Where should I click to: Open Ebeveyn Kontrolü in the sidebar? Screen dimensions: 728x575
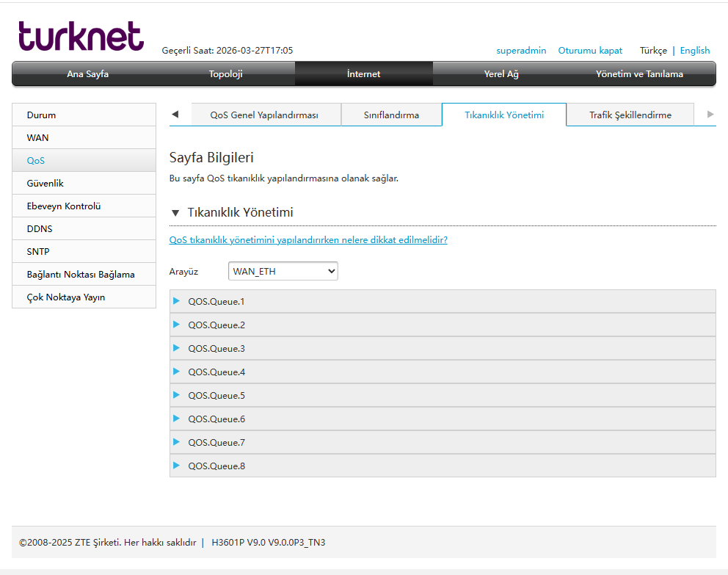84,206
